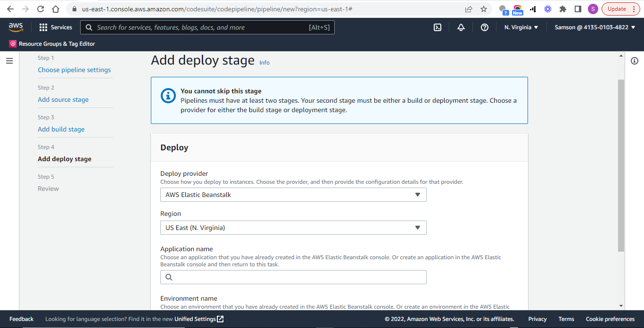Open the N. Virginia region selector
The width and height of the screenshot is (644, 328).
[520, 27]
